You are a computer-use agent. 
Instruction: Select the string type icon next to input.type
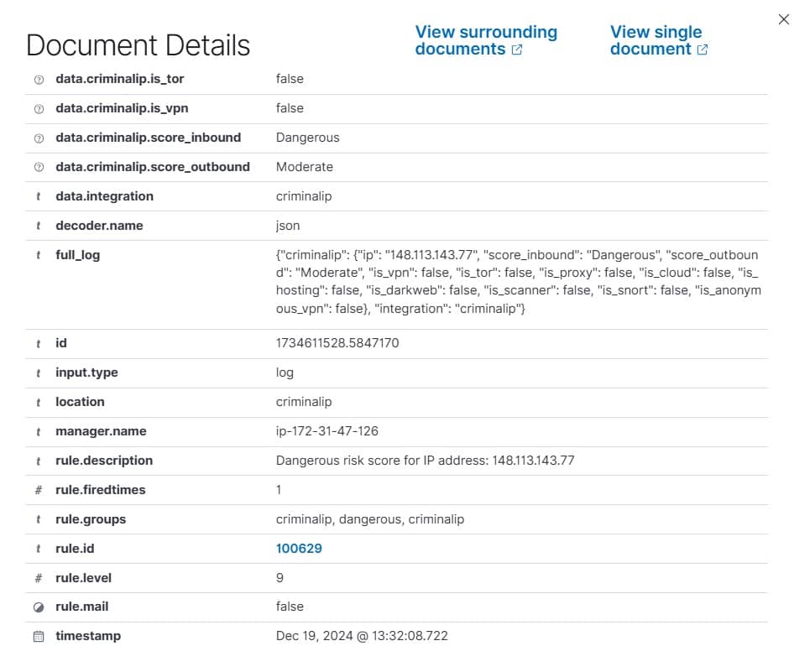38,372
